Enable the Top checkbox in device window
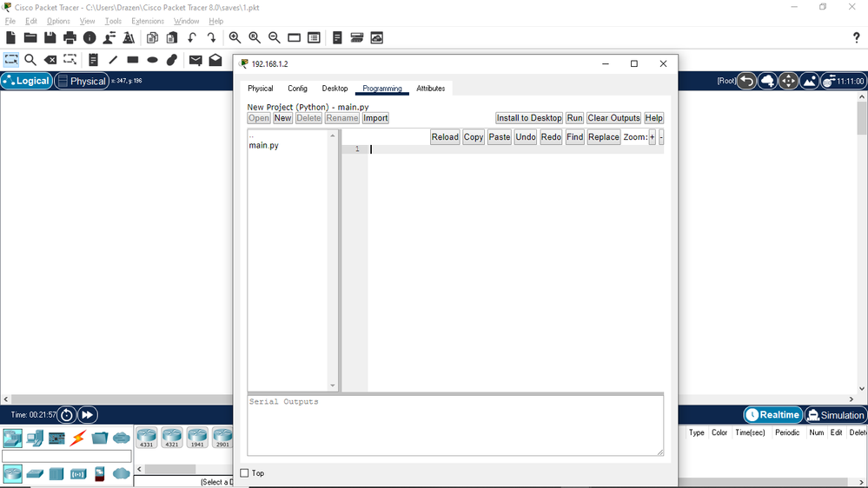The height and width of the screenshot is (488, 868). click(244, 473)
